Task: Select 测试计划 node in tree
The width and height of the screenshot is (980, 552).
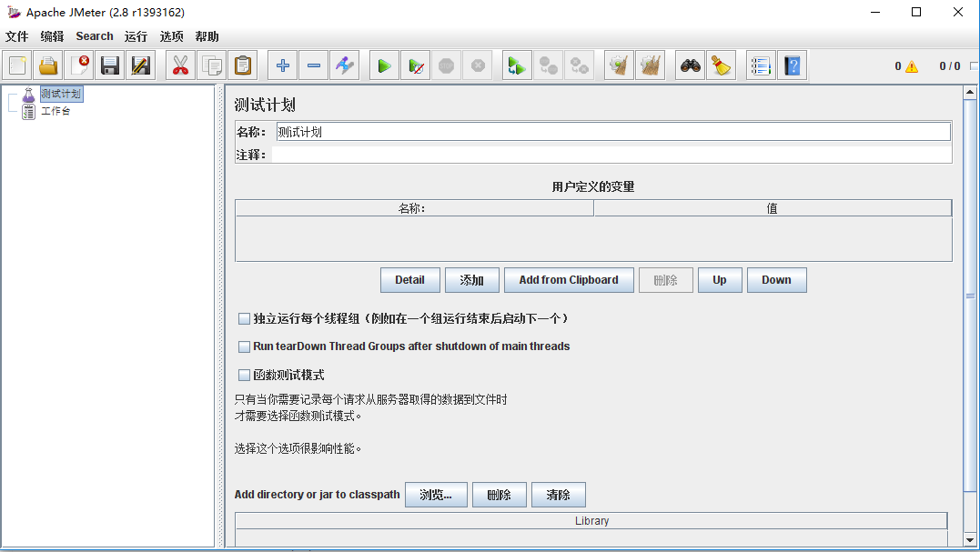Action: coord(61,94)
